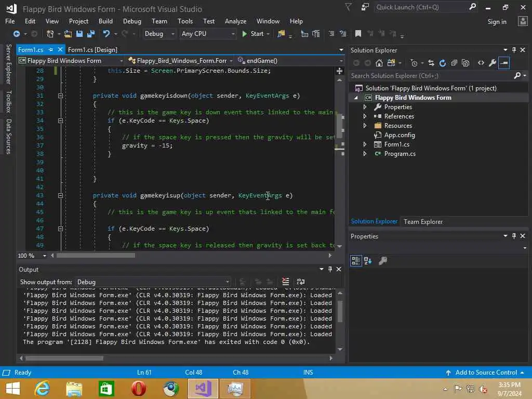
Task: Pin the Form1.cs tab
Action: click(x=51, y=50)
